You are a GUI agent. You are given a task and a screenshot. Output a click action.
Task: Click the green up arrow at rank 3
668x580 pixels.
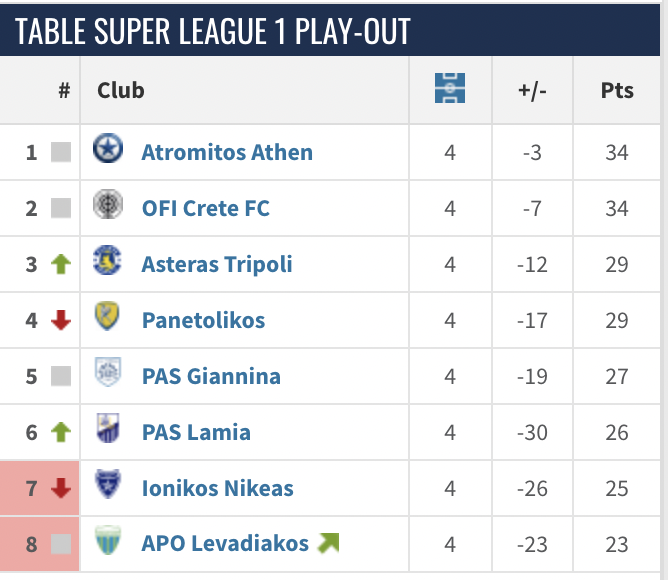[x=61, y=264]
